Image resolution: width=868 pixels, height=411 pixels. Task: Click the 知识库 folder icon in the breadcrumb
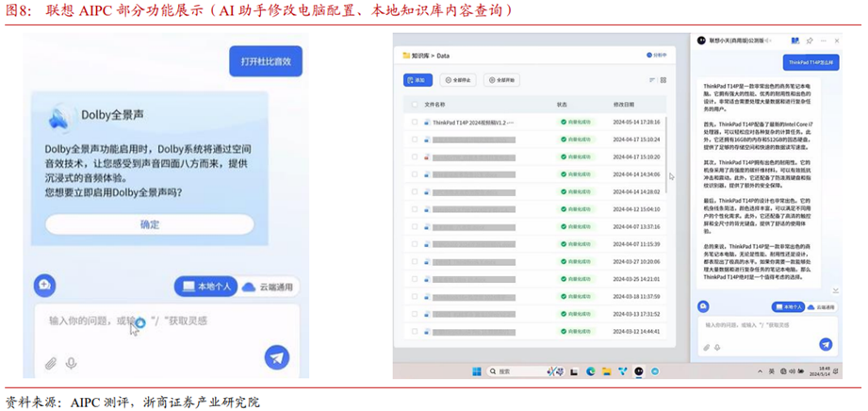[407, 56]
